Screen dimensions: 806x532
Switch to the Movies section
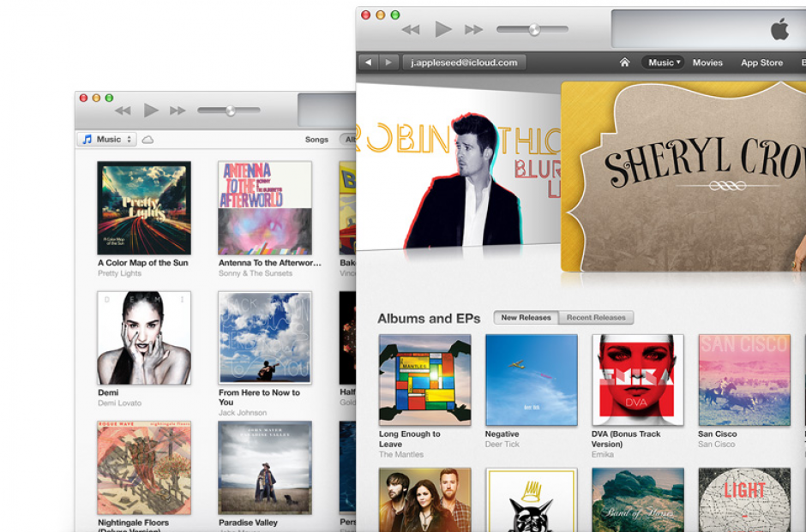pyautogui.click(x=707, y=62)
